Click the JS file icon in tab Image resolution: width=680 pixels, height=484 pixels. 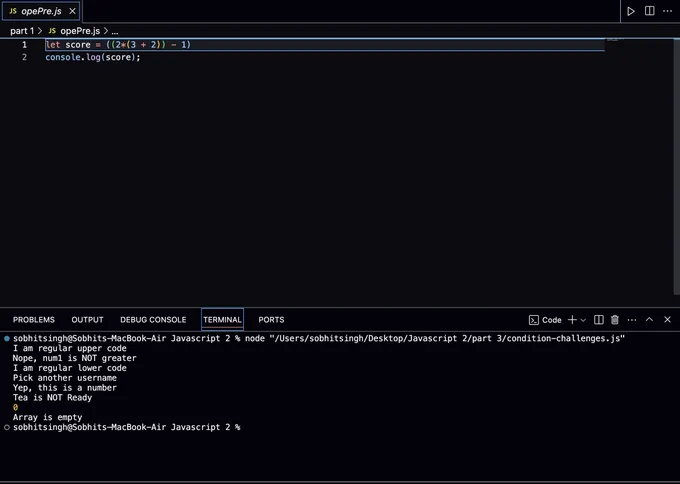(x=13, y=11)
